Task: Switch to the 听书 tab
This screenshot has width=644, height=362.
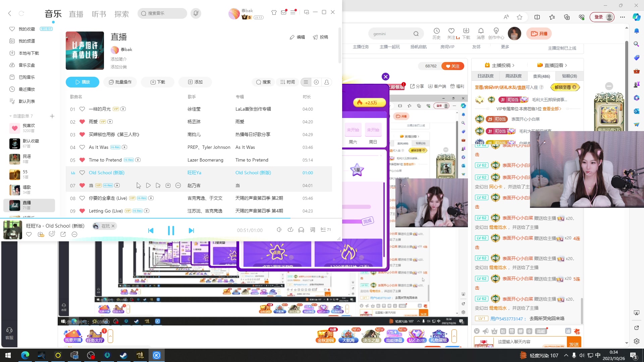Action: click(x=99, y=14)
